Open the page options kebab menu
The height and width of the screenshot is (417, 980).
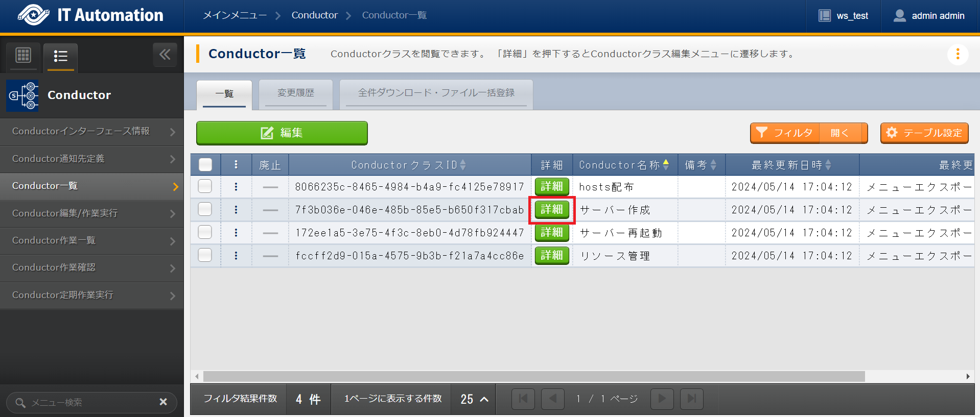point(958,54)
